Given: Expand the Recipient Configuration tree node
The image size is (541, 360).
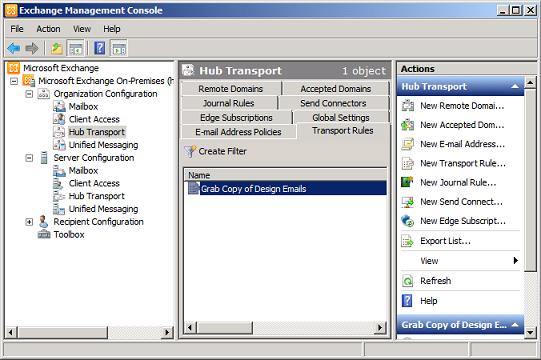Looking at the screenshot, I should [x=29, y=222].
